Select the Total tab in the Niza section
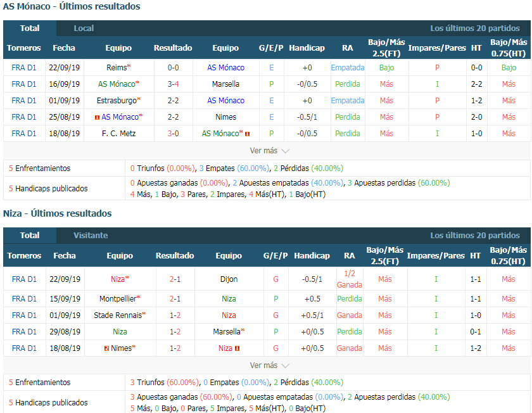Screen dimensions: 532x413 (x=30, y=235)
